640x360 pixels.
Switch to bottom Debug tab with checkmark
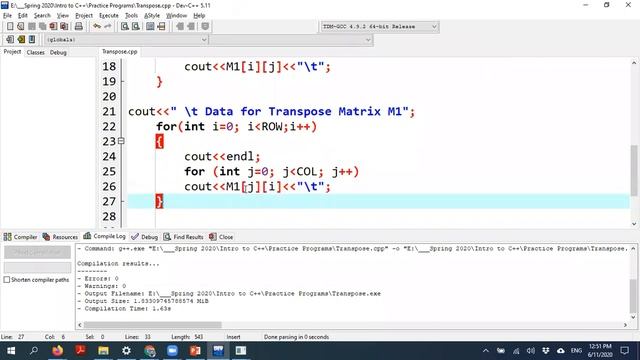[144, 237]
